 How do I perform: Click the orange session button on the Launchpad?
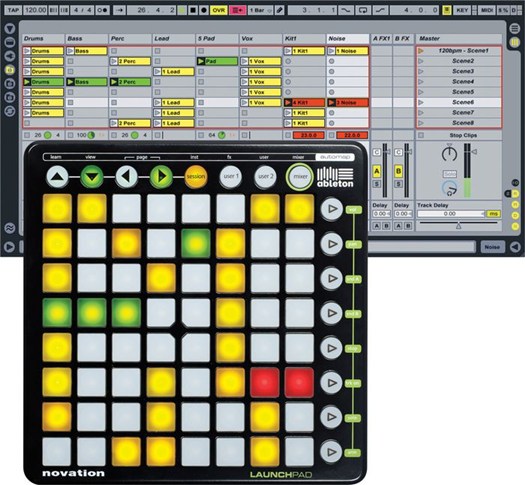[196, 176]
